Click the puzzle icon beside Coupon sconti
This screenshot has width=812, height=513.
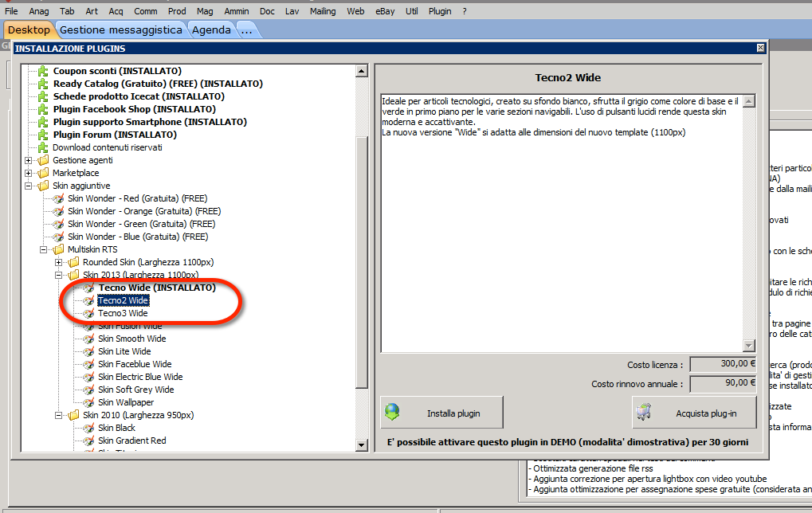pos(43,71)
